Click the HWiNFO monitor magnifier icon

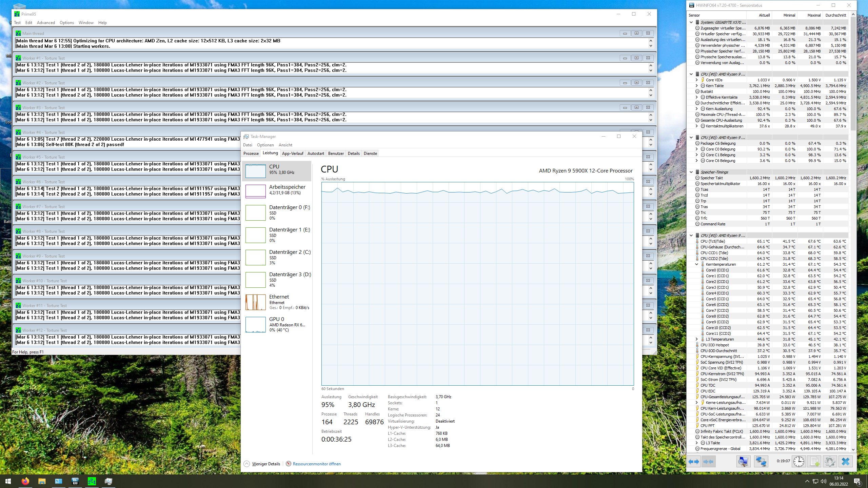(x=743, y=461)
